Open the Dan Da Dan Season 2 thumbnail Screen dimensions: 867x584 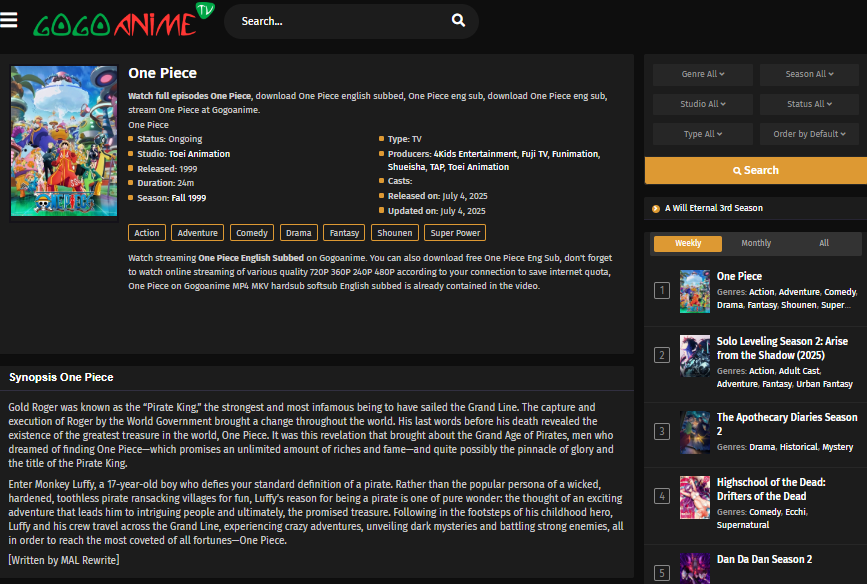pyautogui.click(x=694, y=569)
